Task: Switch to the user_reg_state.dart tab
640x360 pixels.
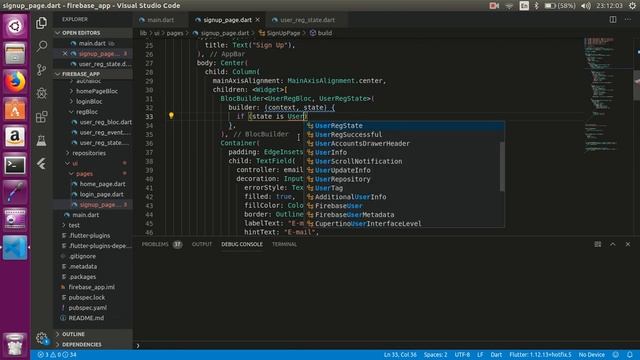Action: click(x=307, y=20)
